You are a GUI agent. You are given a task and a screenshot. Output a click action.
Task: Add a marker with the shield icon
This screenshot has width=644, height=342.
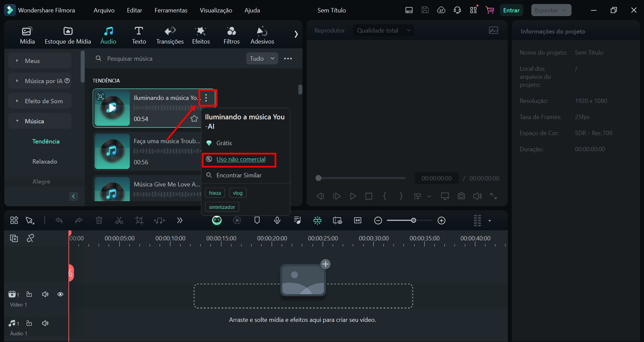coord(257,220)
